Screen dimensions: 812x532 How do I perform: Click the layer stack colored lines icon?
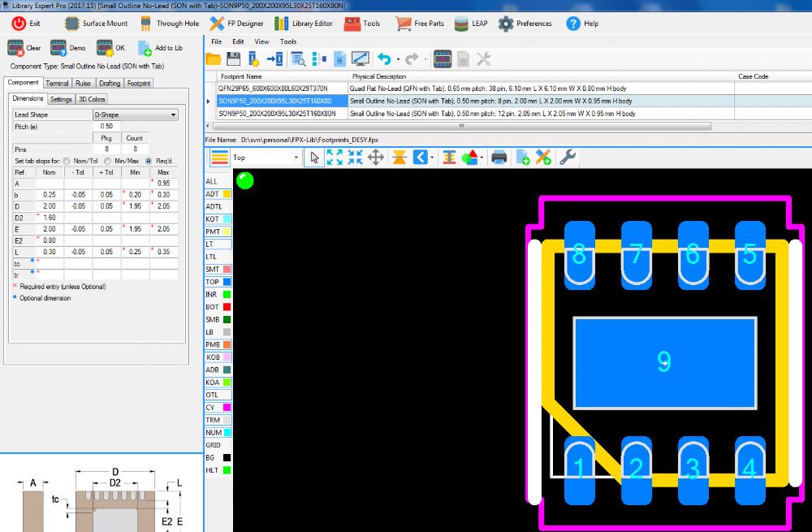coord(219,158)
